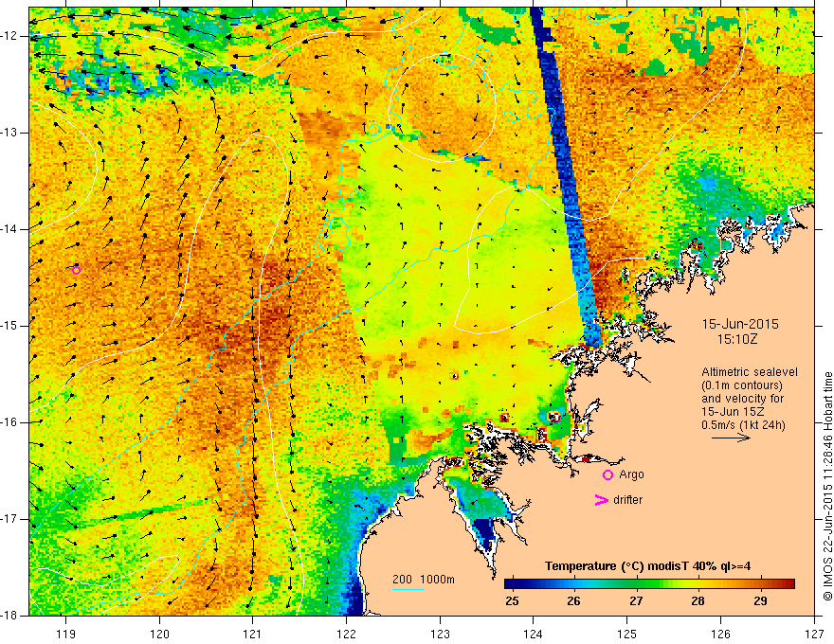Click the circular white sea-level contour north
834x644 pixels.
444,107
